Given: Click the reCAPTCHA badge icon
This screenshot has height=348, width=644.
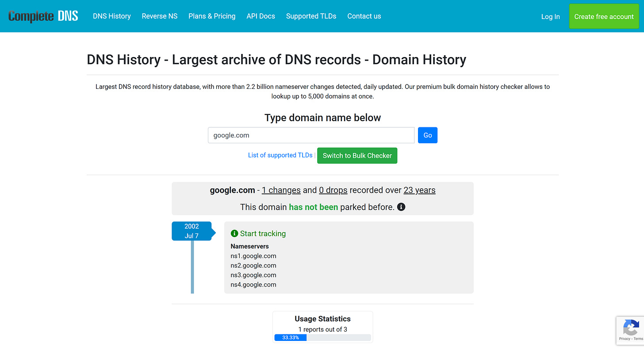Looking at the screenshot, I should [x=631, y=328].
